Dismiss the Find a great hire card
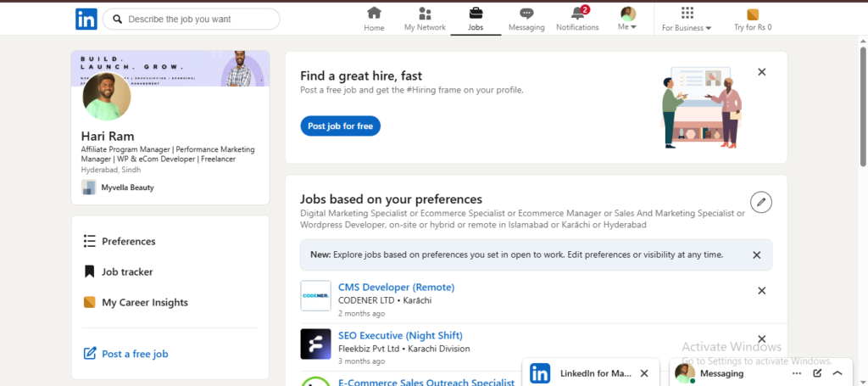This screenshot has width=868, height=386. pos(762,72)
